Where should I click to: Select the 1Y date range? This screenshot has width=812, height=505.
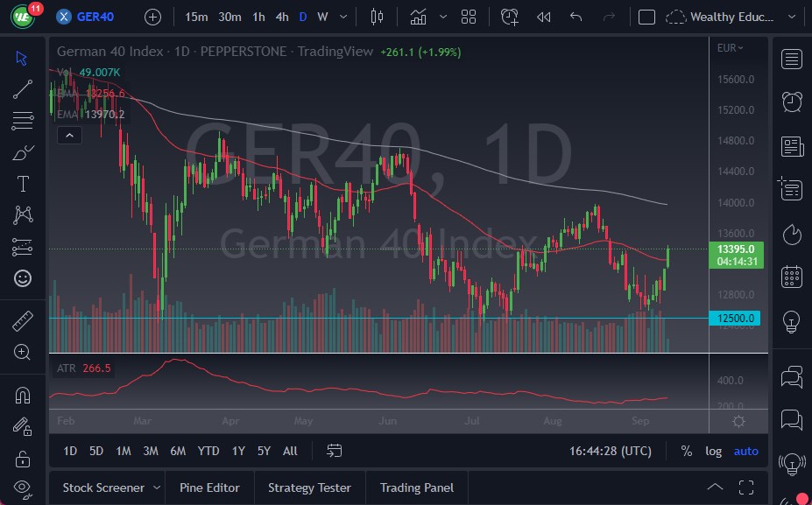(237, 451)
